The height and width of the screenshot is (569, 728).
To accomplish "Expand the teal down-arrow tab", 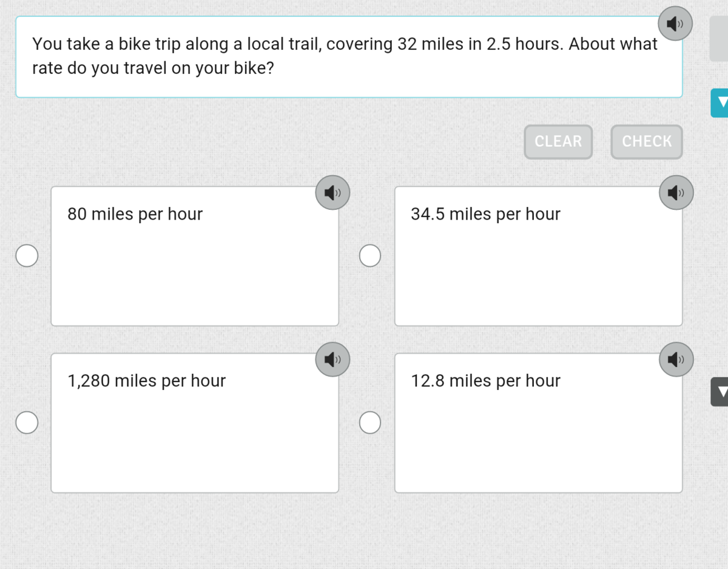I will coord(720,103).
